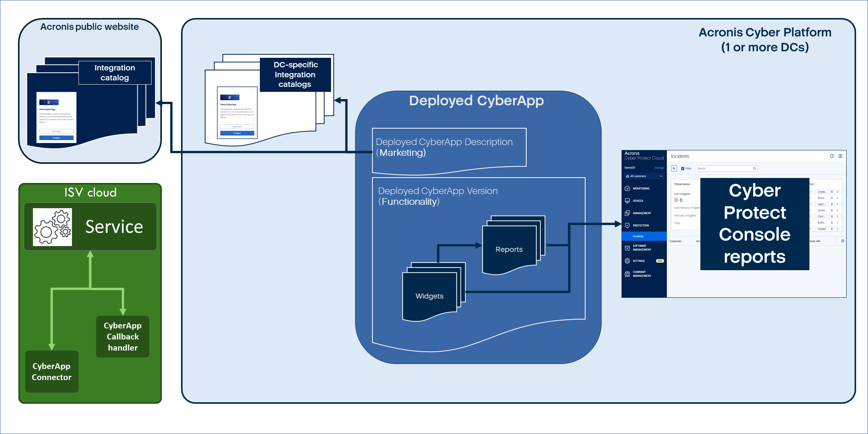Image resolution: width=868 pixels, height=434 pixels.
Task: Click the DC-specific Integration catalogs label
Action: click(x=295, y=75)
